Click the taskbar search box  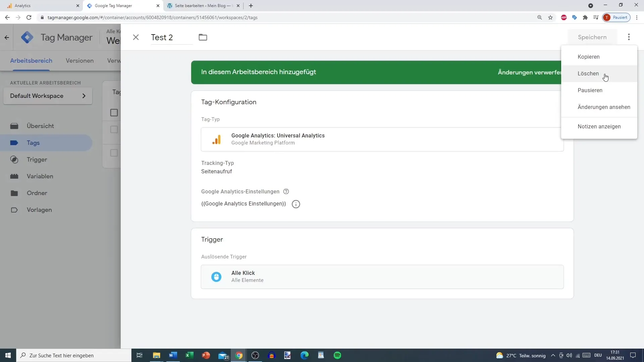pyautogui.click(x=74, y=355)
